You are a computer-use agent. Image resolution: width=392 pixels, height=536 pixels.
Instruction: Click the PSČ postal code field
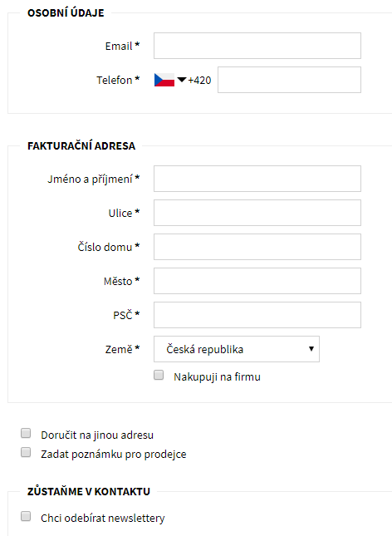(x=257, y=315)
